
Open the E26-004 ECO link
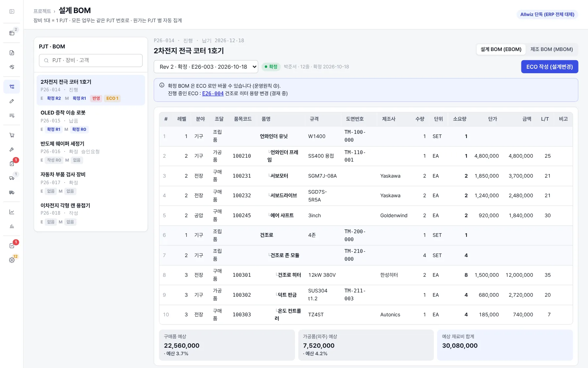tap(213, 94)
